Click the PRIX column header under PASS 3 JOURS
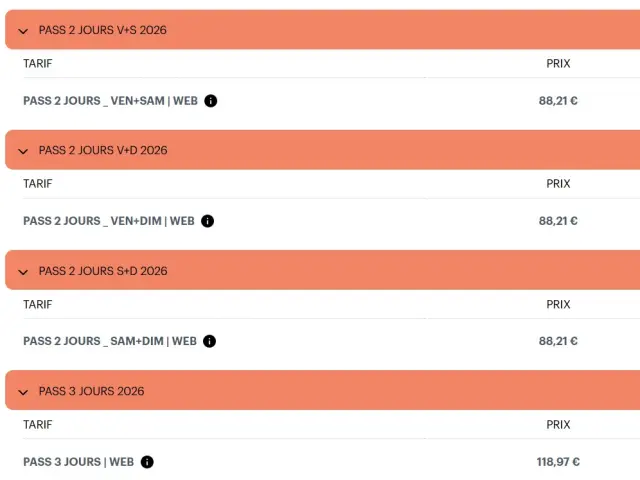 [558, 425]
